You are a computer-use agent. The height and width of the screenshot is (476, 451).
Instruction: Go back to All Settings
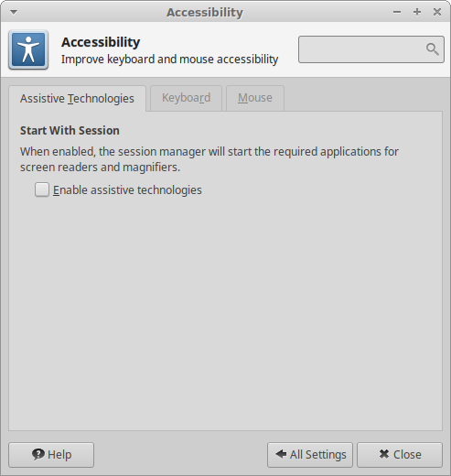[310, 455]
